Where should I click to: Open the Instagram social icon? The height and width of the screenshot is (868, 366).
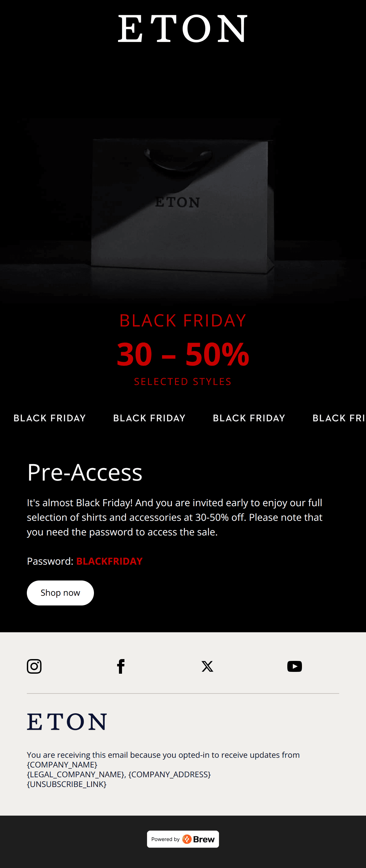pyautogui.click(x=34, y=666)
